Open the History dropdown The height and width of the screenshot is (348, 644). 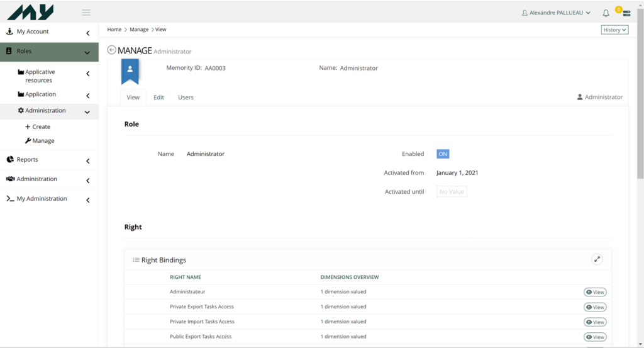click(x=614, y=30)
